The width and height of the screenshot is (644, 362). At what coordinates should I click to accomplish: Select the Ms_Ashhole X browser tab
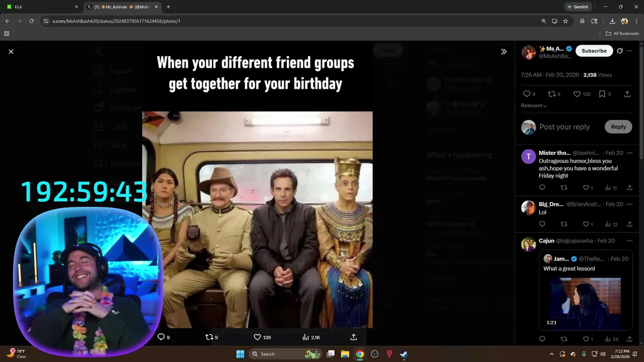pyautogui.click(x=122, y=7)
